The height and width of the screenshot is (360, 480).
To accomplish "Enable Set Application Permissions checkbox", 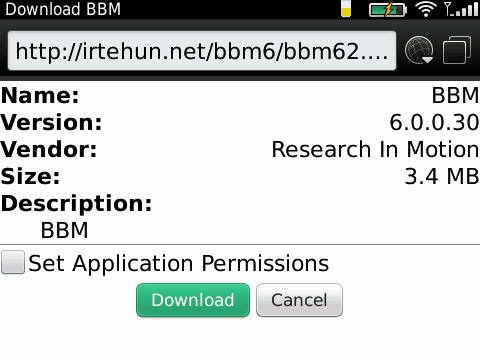I will point(13,262).
